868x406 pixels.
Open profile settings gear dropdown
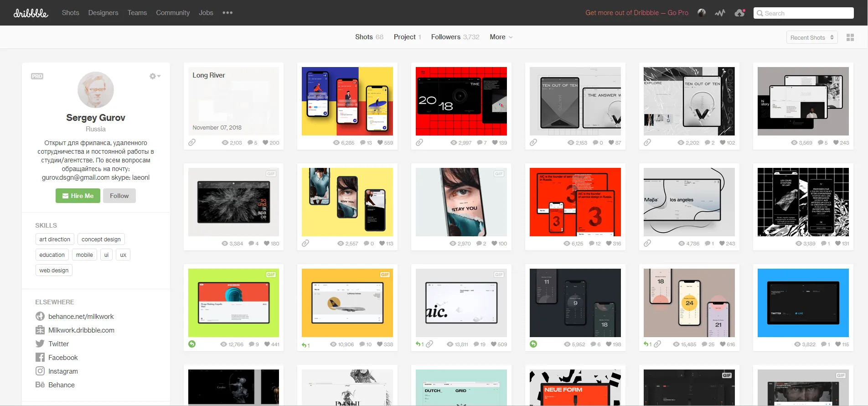click(x=155, y=76)
